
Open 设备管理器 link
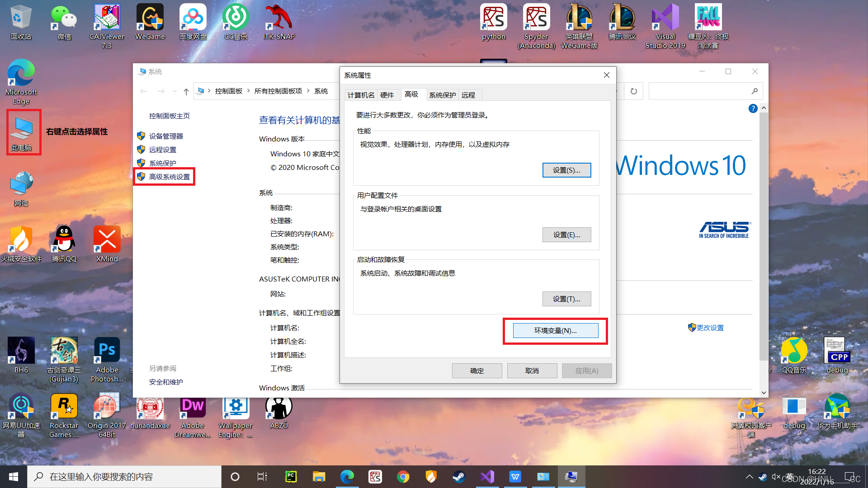(166, 136)
